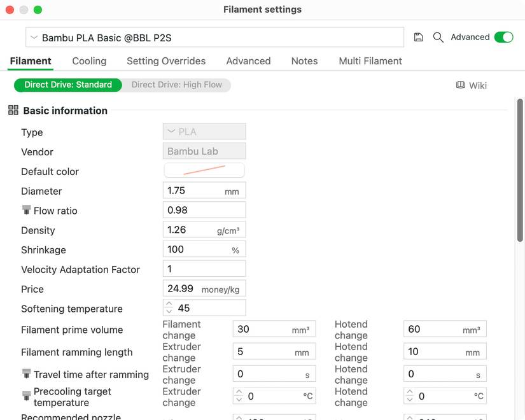Image resolution: width=525 pixels, height=420 pixels.
Task: Select Direct Drive: Standard option
Action: click(67, 85)
